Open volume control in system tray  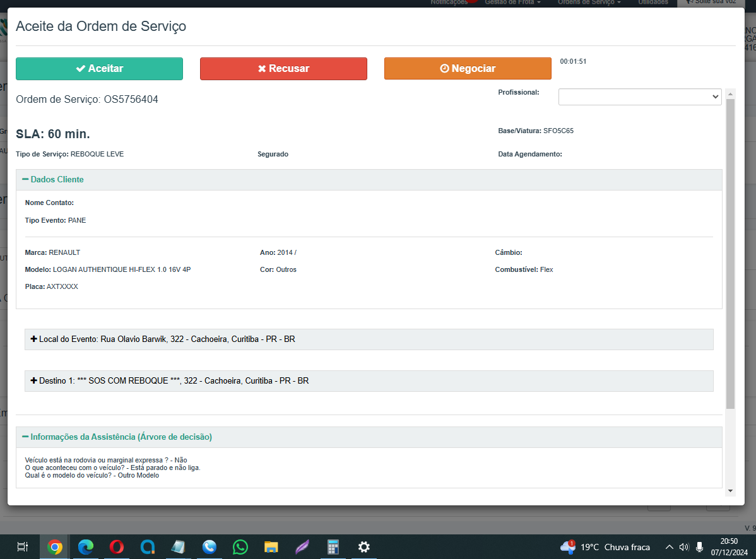[x=684, y=547]
